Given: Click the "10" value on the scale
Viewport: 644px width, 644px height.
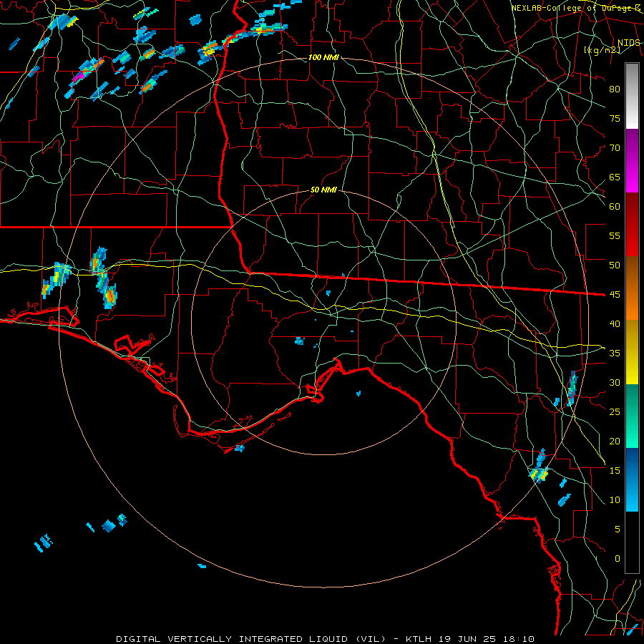Looking at the screenshot, I should pyautogui.click(x=615, y=500).
